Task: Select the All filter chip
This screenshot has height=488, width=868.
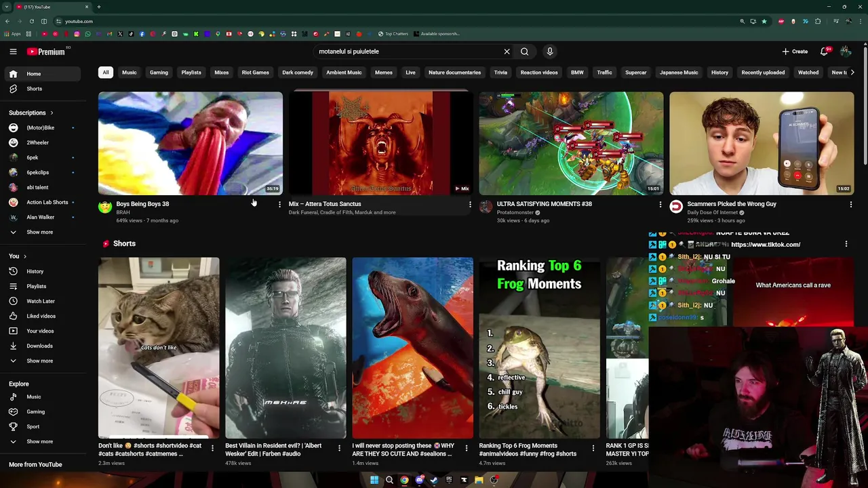Action: point(105,73)
